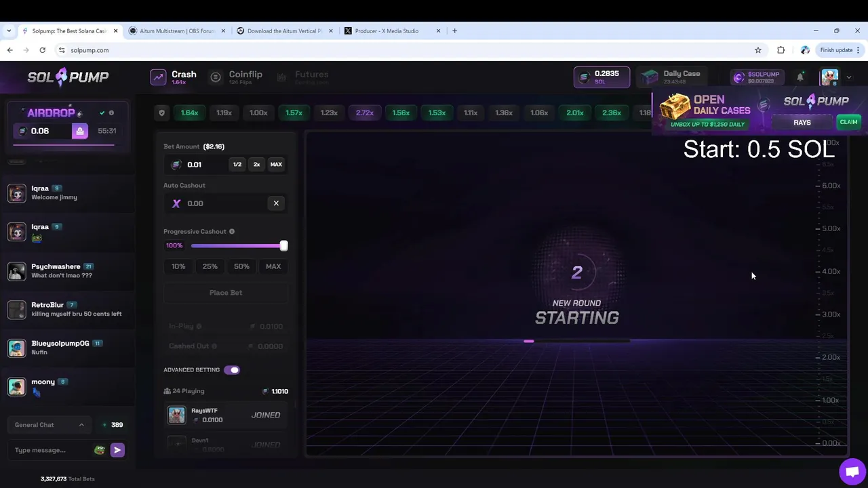Open the SOL balance wallet
868x488 pixels.
coord(601,77)
